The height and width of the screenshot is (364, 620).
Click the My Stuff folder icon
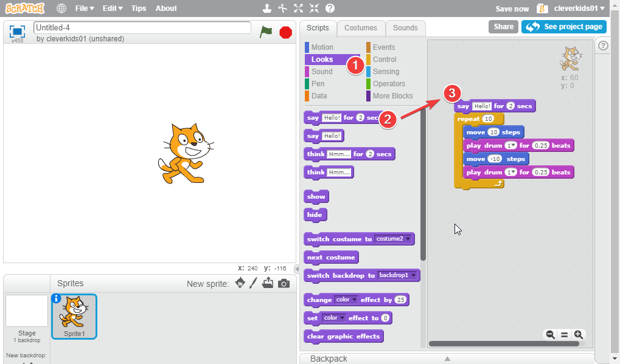(x=543, y=9)
